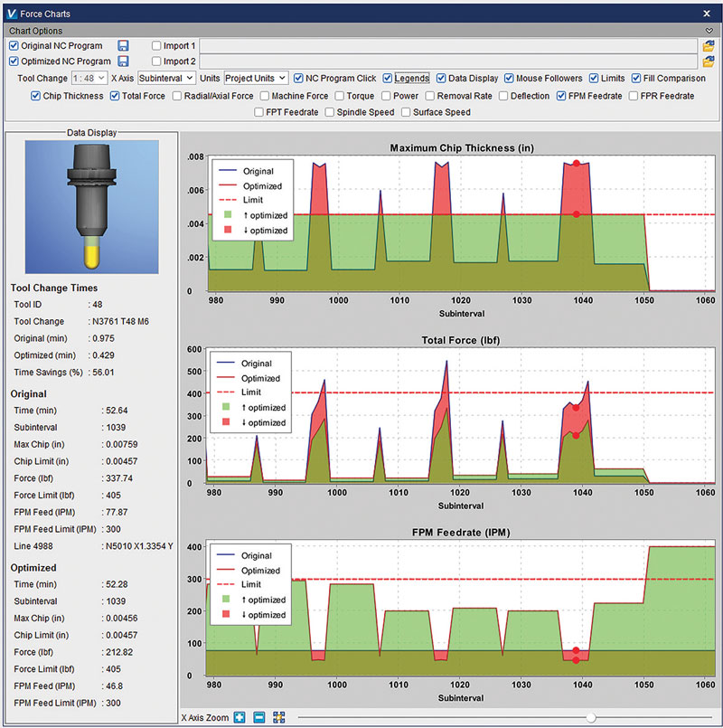Uncheck Optimized NC Program
Image resolution: width=723 pixels, height=728 pixels.
(14, 61)
